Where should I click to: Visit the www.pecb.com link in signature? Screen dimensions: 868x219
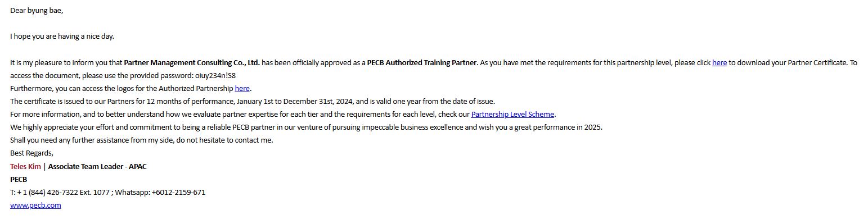coord(35,206)
